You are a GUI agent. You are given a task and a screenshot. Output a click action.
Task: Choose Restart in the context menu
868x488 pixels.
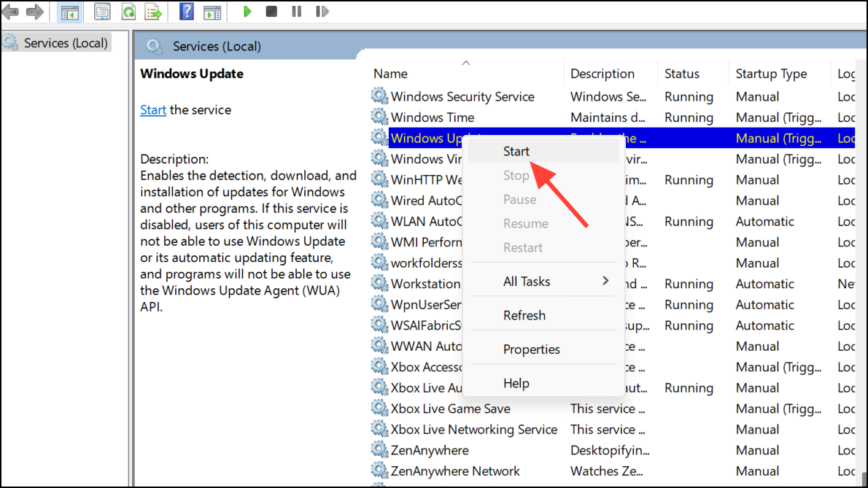tap(543, 247)
